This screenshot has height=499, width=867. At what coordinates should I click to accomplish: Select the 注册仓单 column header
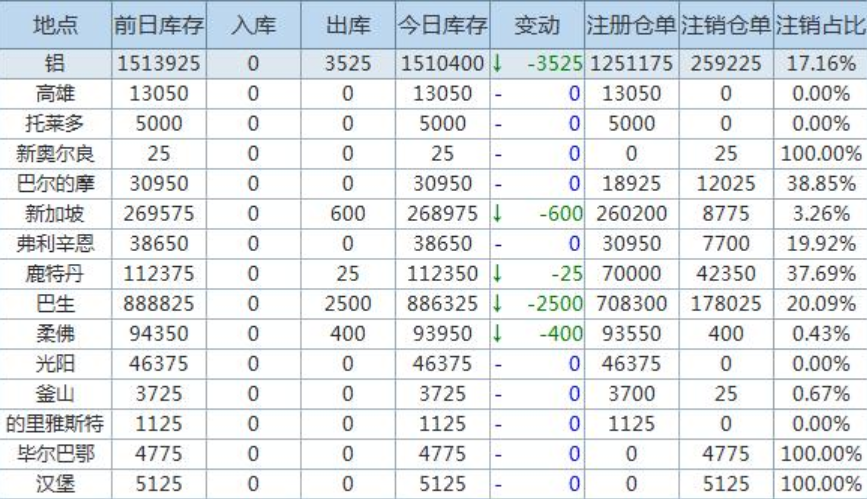[x=631, y=24]
